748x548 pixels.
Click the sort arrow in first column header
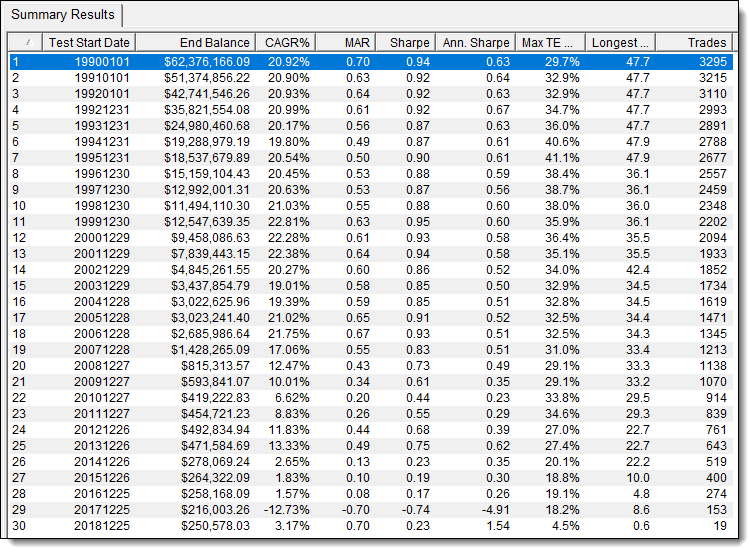coord(26,43)
